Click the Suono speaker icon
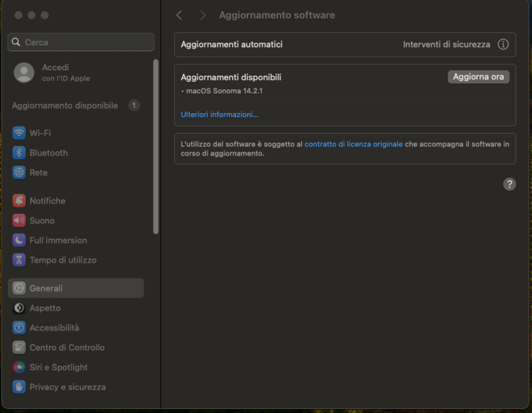The height and width of the screenshot is (413, 532). tap(19, 221)
